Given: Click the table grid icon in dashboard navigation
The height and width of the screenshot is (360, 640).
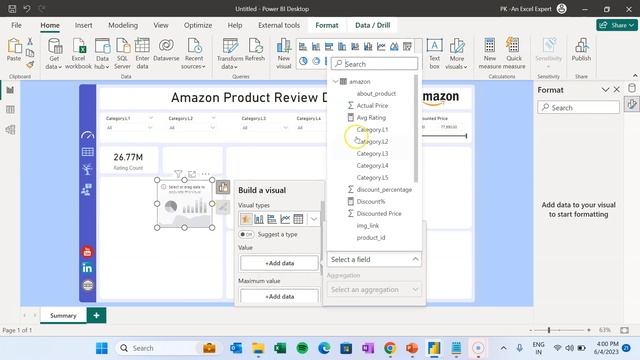Looking at the screenshot, I should [87, 152].
